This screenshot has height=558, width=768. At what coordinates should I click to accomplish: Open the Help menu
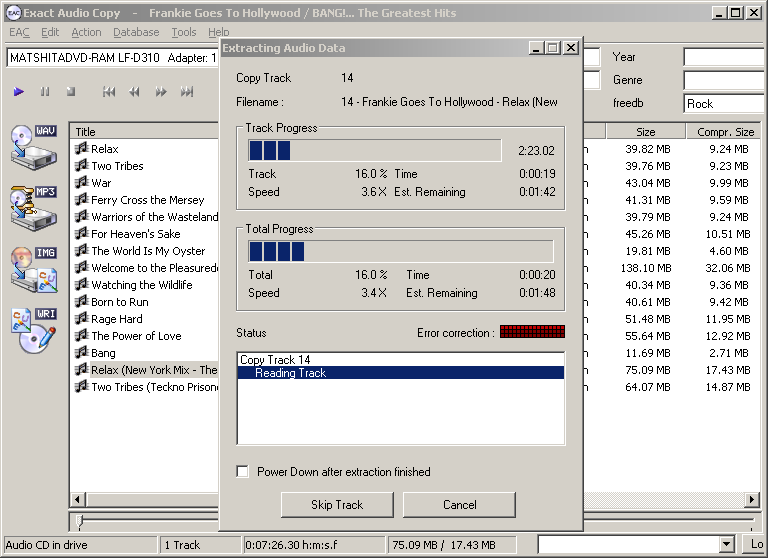click(218, 32)
